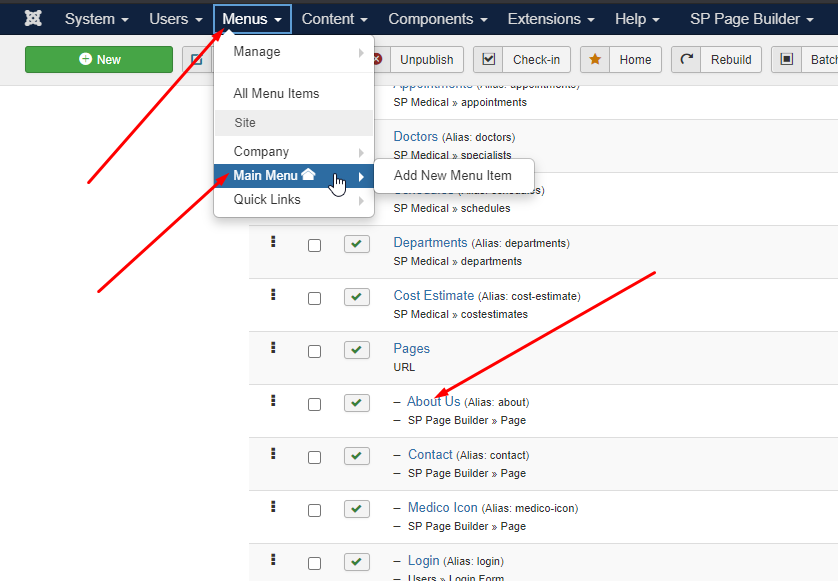Tick the Login row checkbox
838x581 pixels.
click(x=314, y=563)
